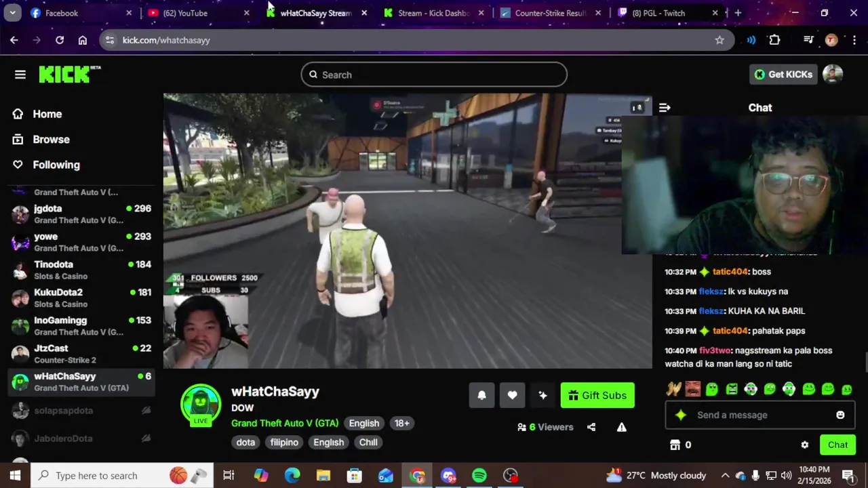
Task: Click the KICK logo
Action: pos(69,74)
